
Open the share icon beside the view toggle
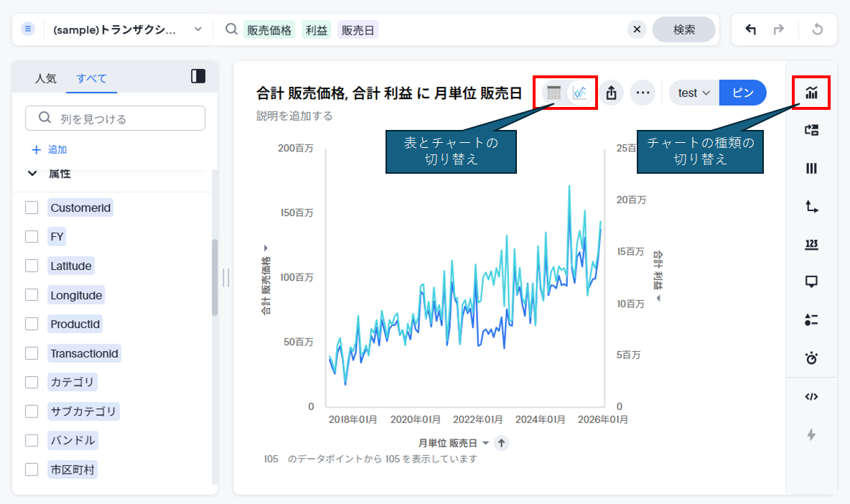[x=611, y=93]
